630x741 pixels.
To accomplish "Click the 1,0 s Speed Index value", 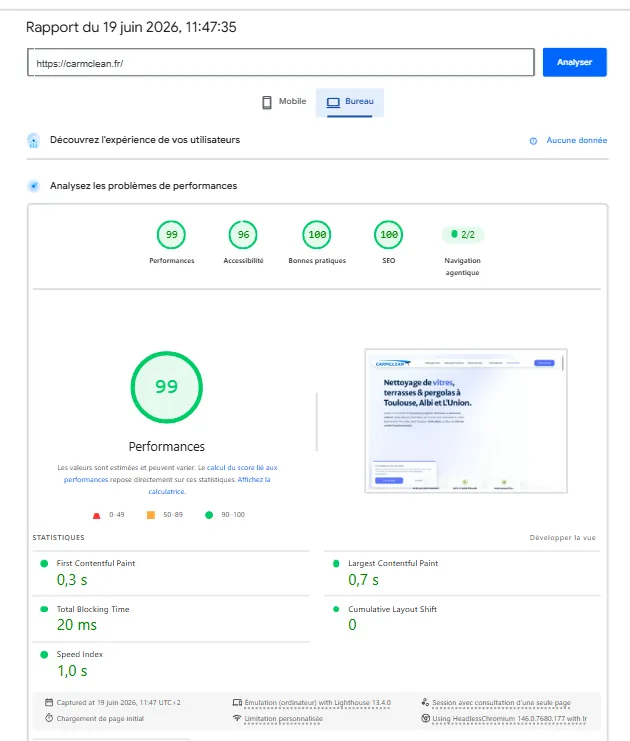I will [x=72, y=671].
